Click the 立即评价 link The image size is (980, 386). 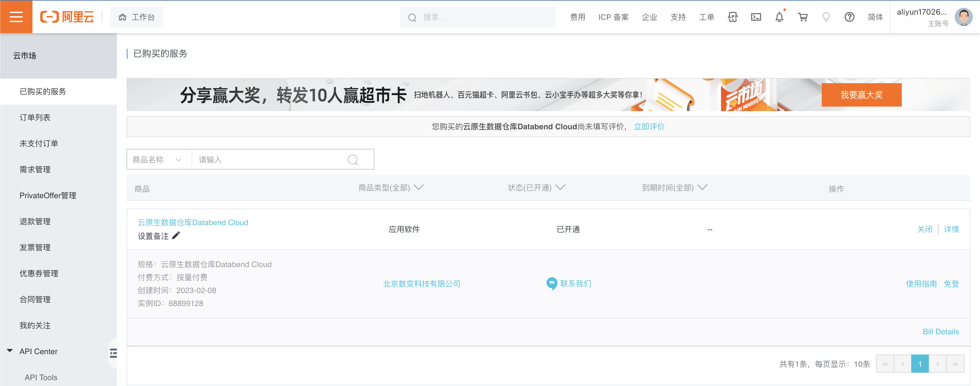tap(649, 126)
